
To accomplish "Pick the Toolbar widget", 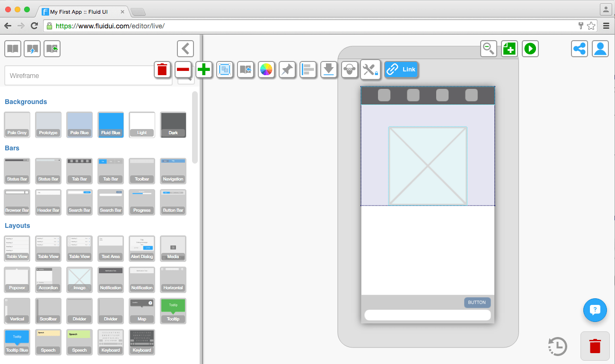I will click(x=142, y=171).
